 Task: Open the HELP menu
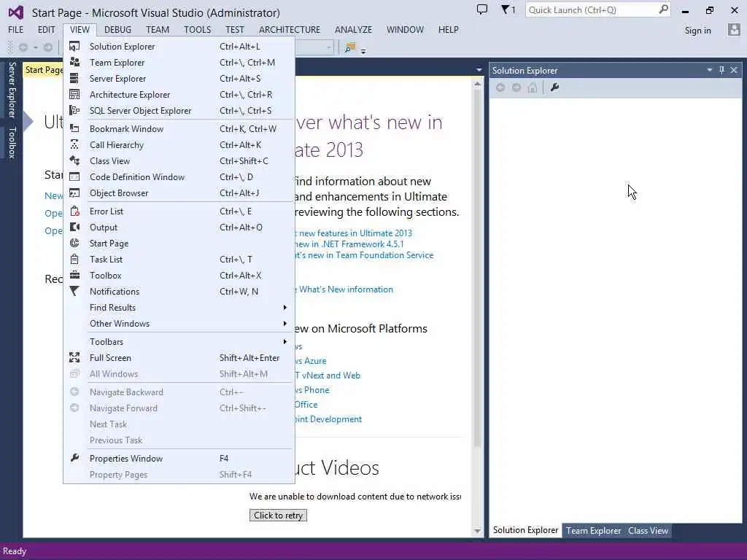coord(449,29)
